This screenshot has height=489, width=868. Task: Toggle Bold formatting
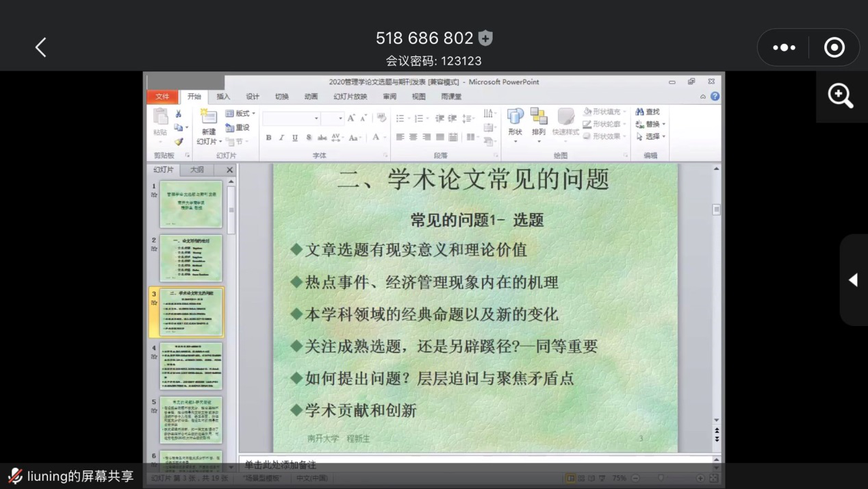(x=268, y=138)
